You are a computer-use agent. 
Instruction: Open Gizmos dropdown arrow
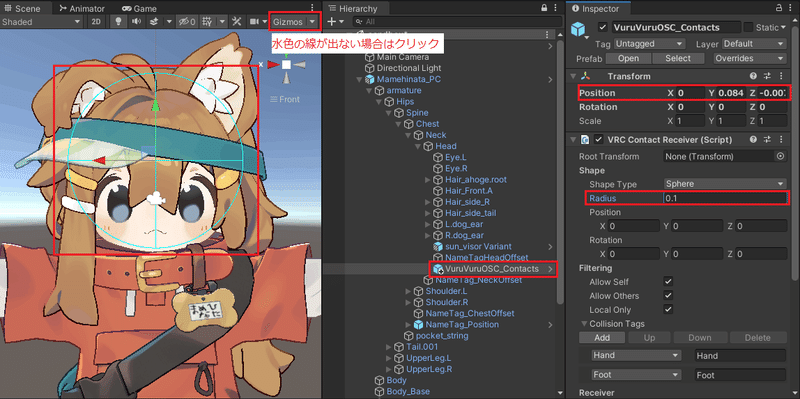[x=312, y=21]
